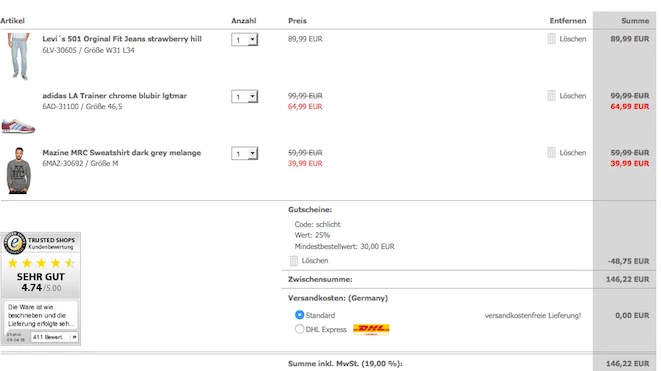Remove Mazine sweatshirt via Löschen link
This screenshot has height=371, width=661.
click(x=572, y=153)
